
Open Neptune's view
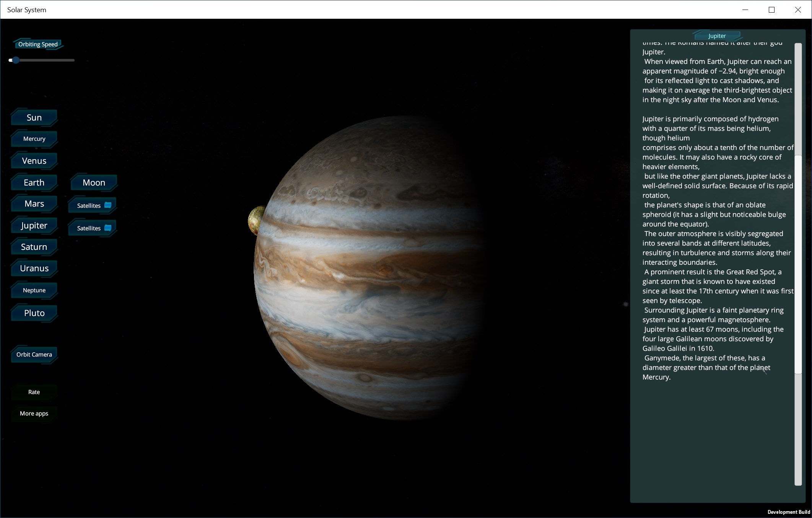click(x=34, y=290)
